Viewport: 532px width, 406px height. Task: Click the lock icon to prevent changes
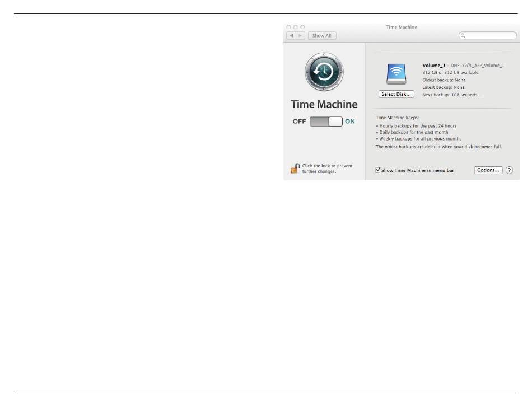click(x=295, y=168)
